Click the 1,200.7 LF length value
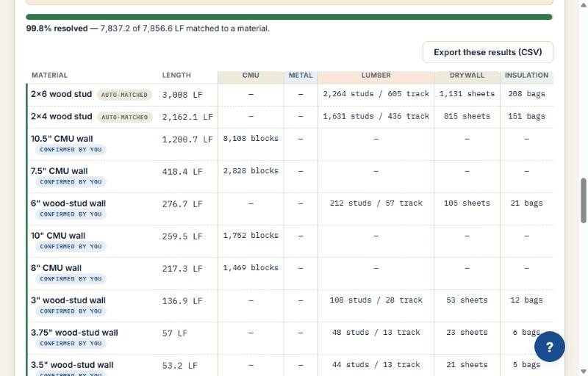The width and height of the screenshot is (588, 376). [x=187, y=140]
